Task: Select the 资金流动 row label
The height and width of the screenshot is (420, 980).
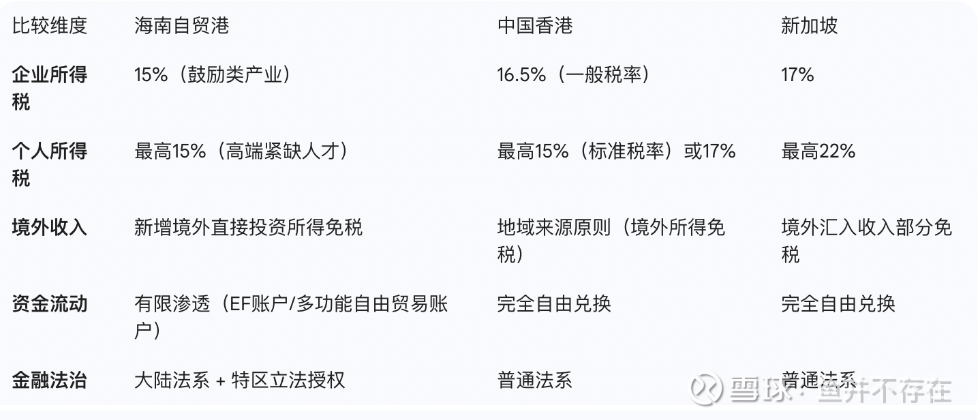Action: 50,303
